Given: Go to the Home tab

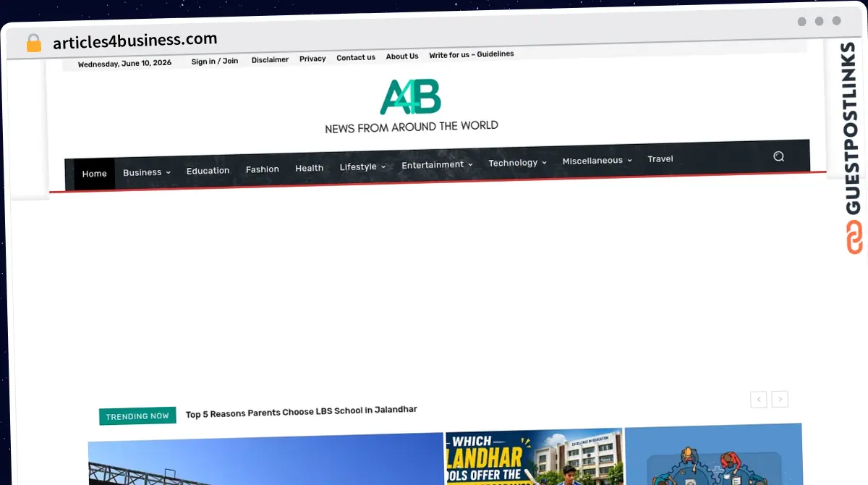Looking at the screenshot, I should click(94, 174).
